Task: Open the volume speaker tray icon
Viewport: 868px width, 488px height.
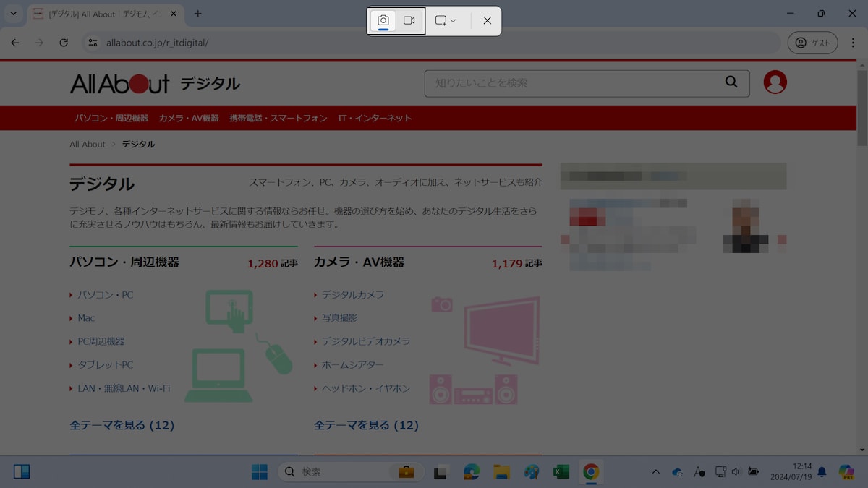Action: [736, 472]
